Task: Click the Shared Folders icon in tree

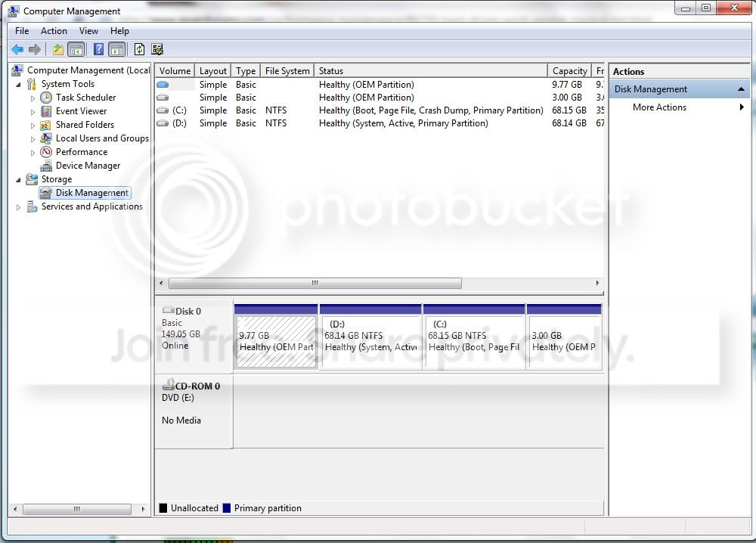Action: (x=46, y=125)
